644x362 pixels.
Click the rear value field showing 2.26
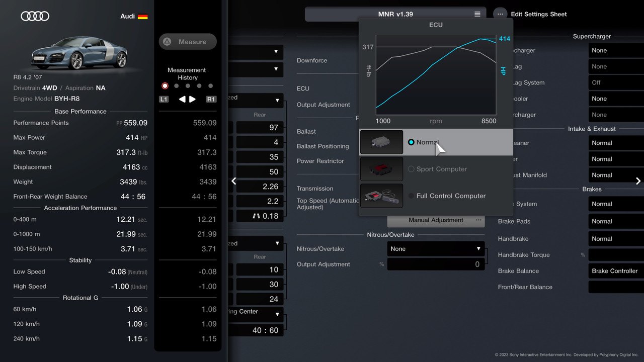[x=260, y=187]
